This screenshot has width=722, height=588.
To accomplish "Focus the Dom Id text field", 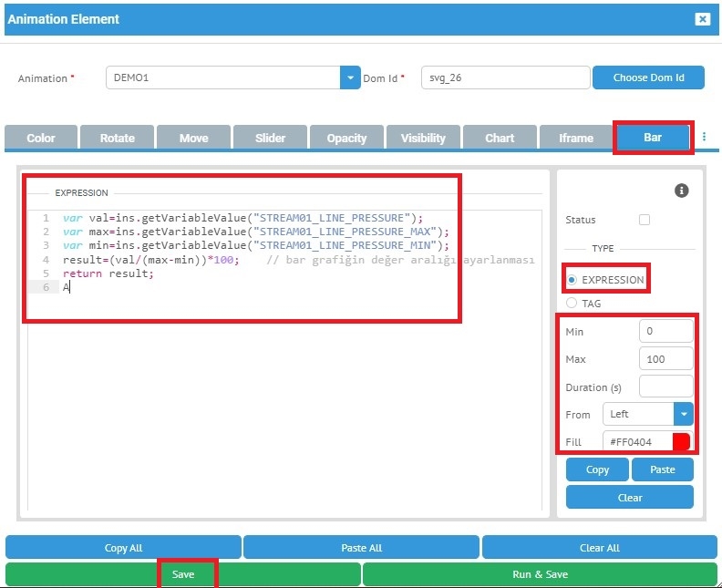I will 505,77.
